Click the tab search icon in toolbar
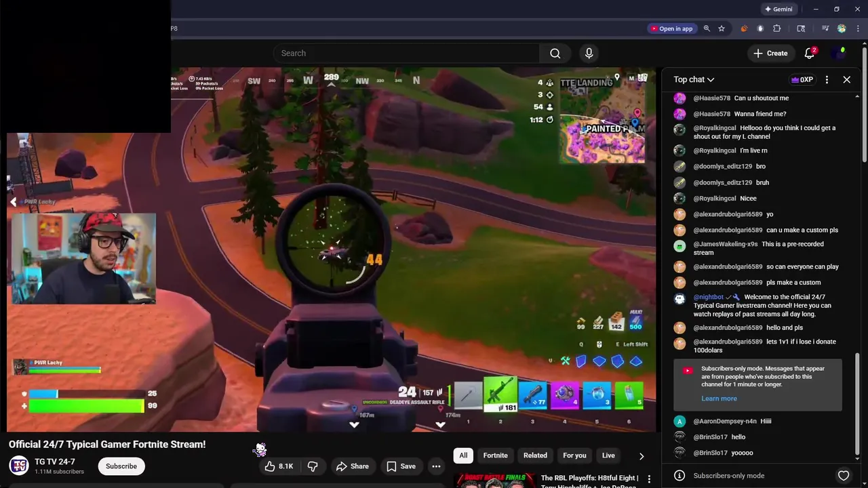The height and width of the screenshot is (488, 868). tap(801, 28)
